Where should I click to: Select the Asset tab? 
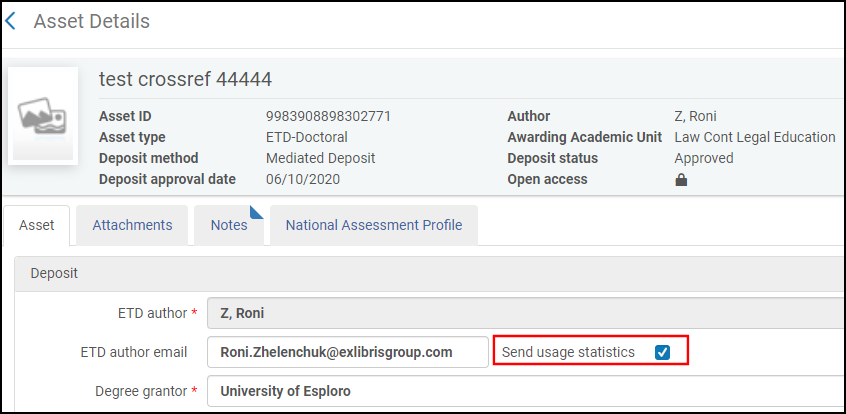pos(37,225)
